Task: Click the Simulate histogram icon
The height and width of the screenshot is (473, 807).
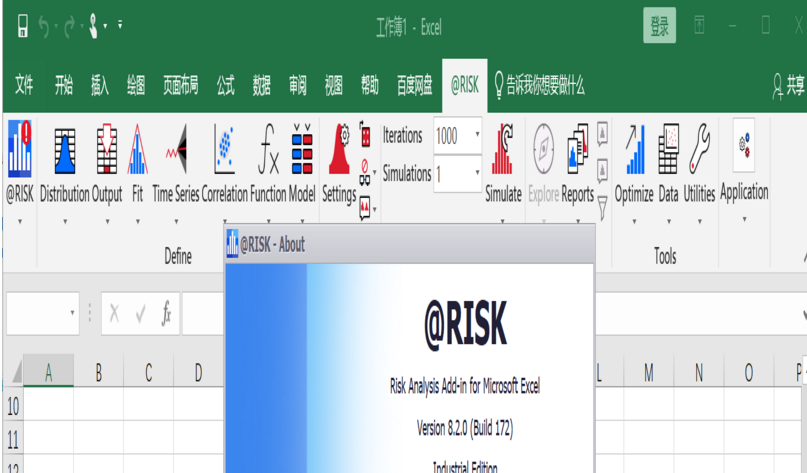Action: tap(503, 149)
